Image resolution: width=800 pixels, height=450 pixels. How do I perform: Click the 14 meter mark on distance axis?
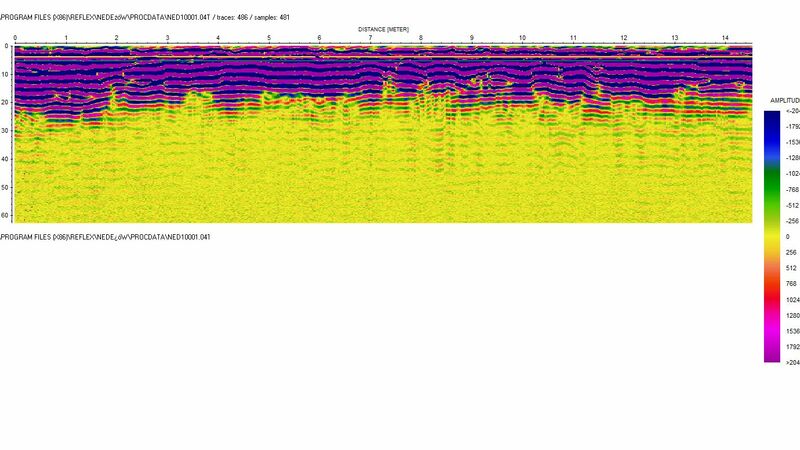coord(725,38)
